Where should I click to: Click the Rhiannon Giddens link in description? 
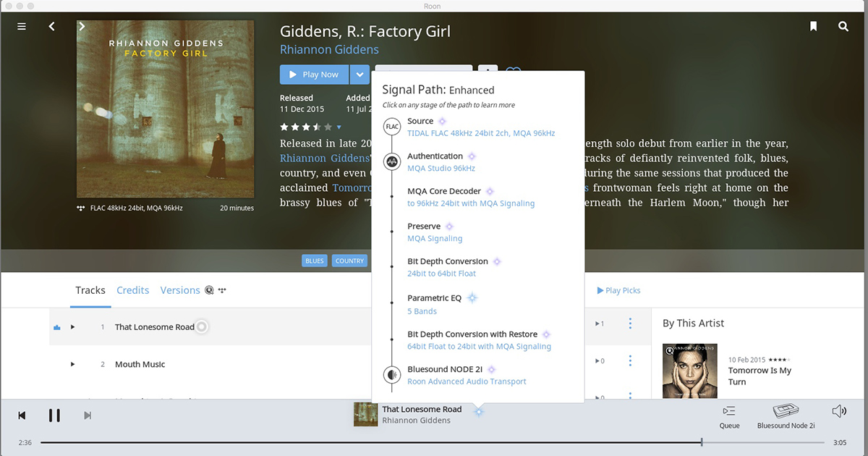point(325,158)
